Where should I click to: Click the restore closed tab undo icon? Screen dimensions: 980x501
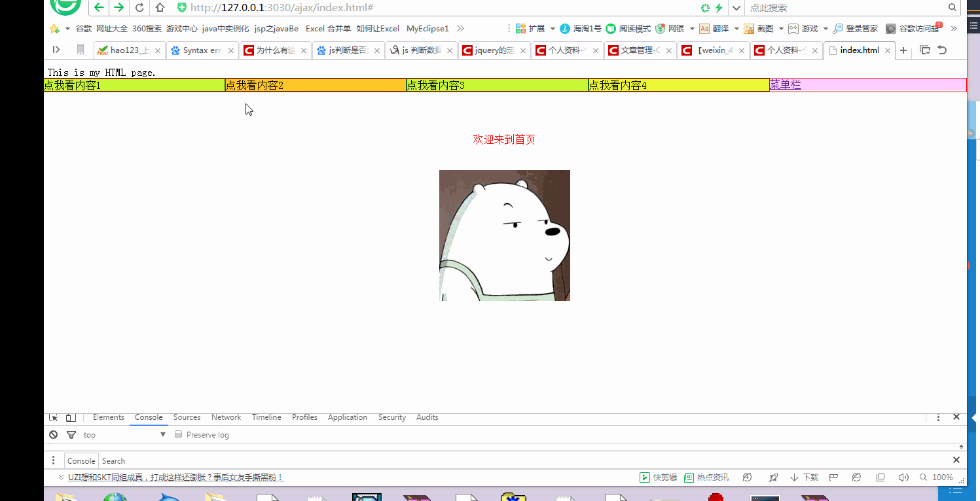point(942,50)
